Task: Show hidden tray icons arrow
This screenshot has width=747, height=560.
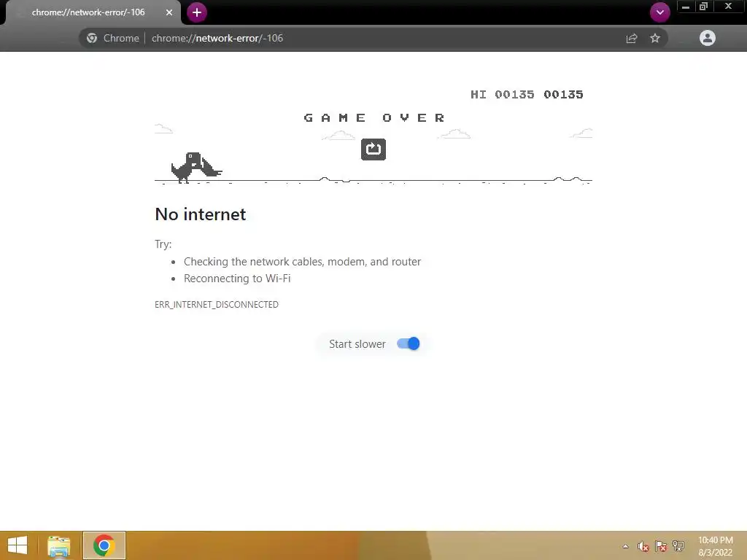Action: point(625,546)
